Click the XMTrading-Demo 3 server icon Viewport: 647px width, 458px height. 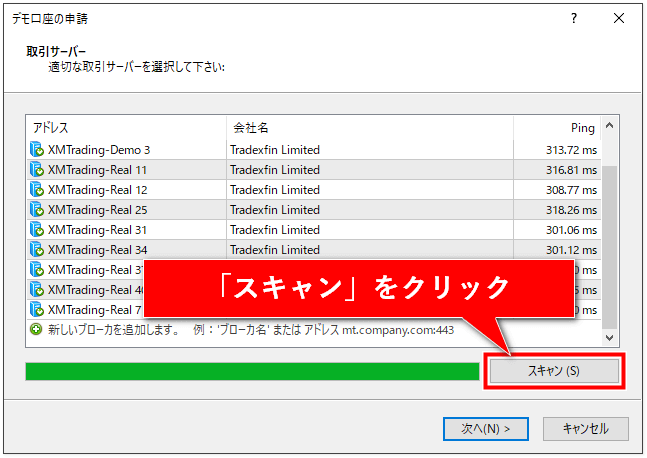[37, 149]
